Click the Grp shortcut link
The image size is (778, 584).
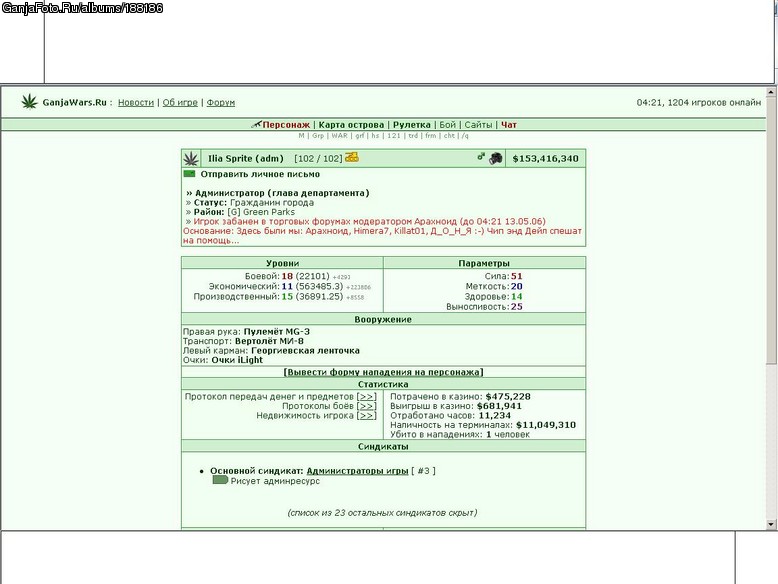pos(318,135)
